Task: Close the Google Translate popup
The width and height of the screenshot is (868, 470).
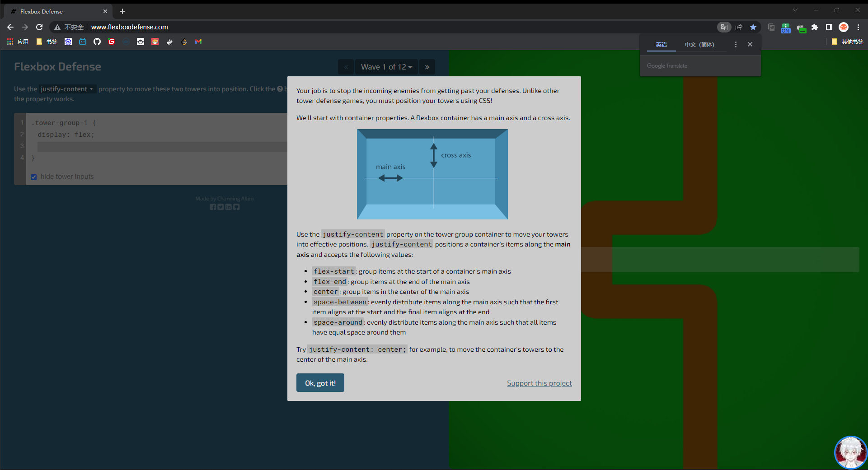Action: pos(750,44)
